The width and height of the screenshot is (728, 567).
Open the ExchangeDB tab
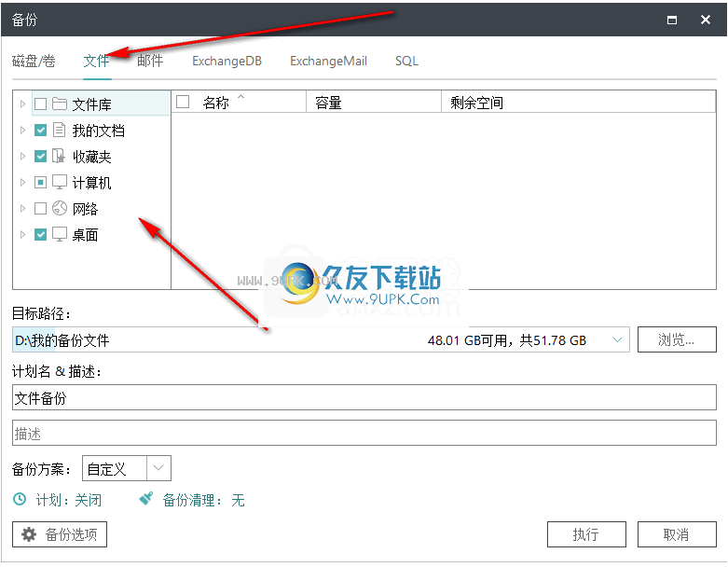[x=227, y=61]
